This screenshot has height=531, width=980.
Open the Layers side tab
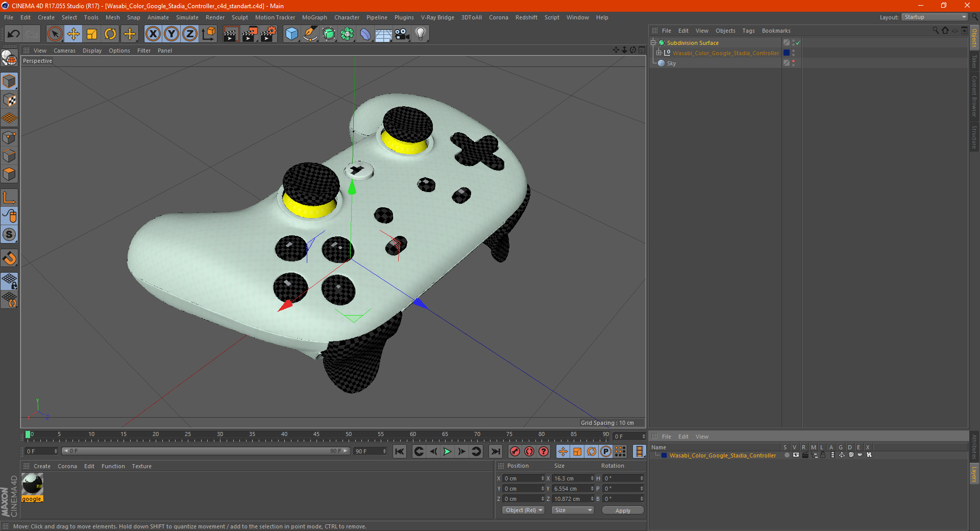pyautogui.click(x=974, y=473)
